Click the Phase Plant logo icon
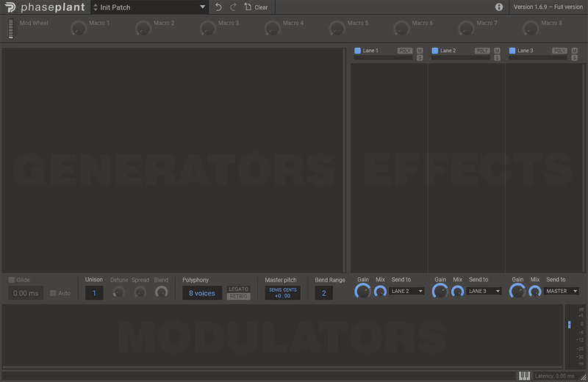The image size is (588, 382). coord(10,7)
